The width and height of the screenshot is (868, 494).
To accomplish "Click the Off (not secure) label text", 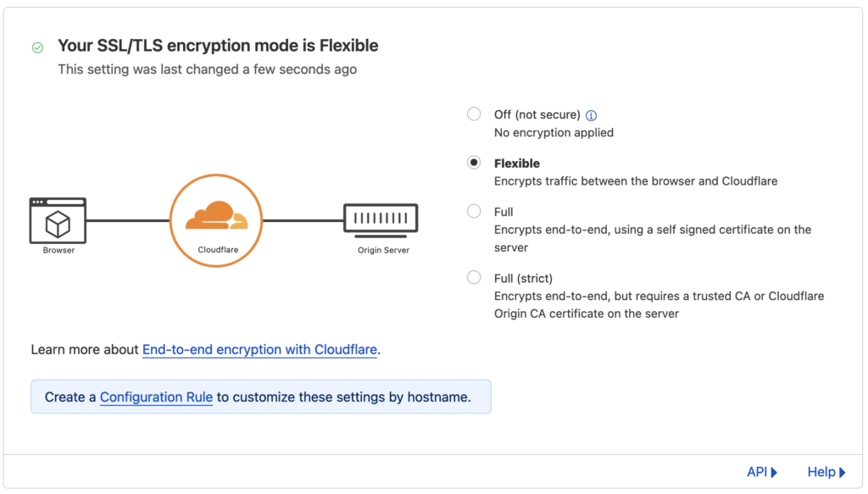I will 537,114.
